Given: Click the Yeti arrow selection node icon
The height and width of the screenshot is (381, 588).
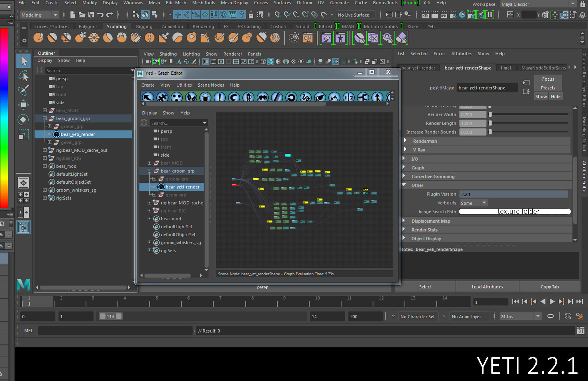Looking at the screenshot, I should click(148, 98).
